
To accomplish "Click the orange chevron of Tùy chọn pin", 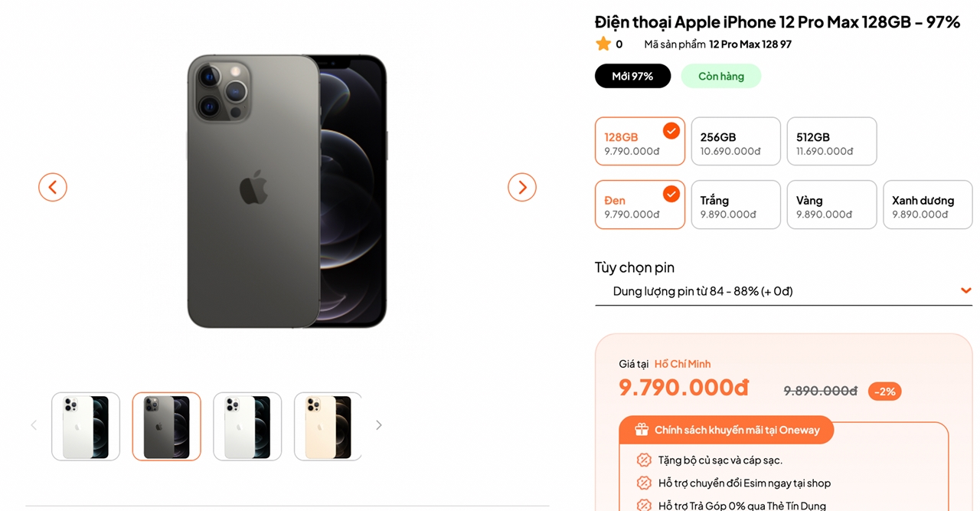I will (x=965, y=290).
